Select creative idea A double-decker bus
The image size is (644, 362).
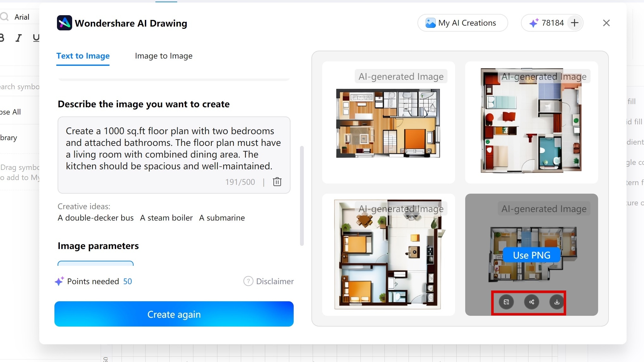[96, 217]
